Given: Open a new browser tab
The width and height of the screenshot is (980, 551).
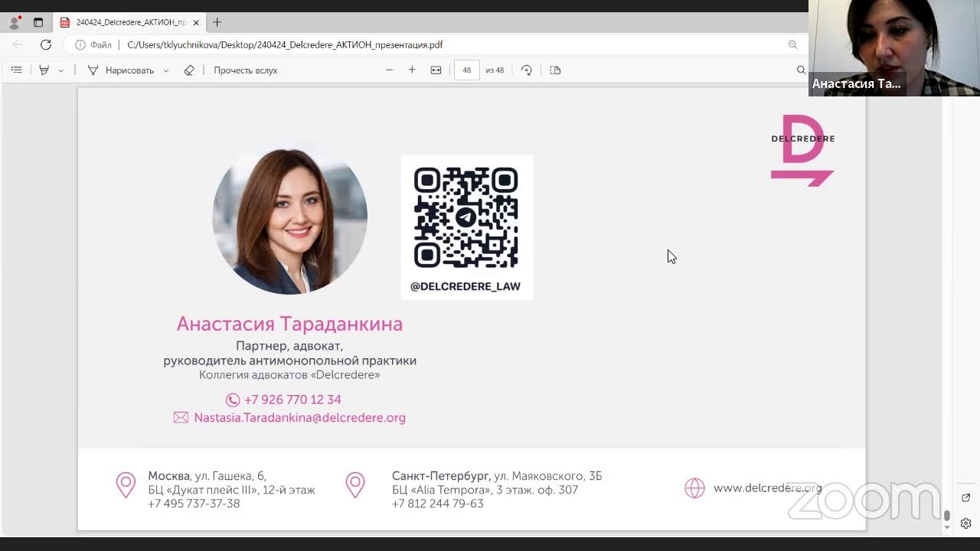Looking at the screenshot, I should tap(217, 22).
